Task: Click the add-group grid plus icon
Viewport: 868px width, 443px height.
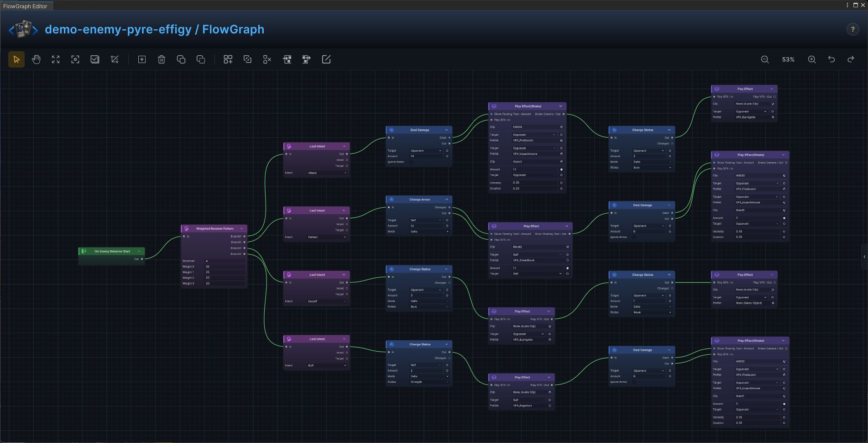Action: (x=228, y=59)
